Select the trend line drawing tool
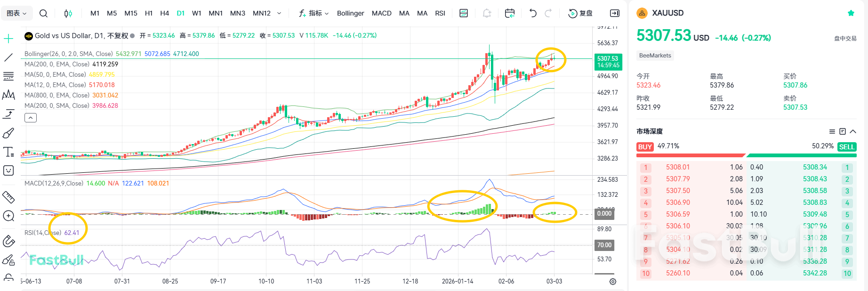Viewport: 868px width, 291px height. coord(8,57)
